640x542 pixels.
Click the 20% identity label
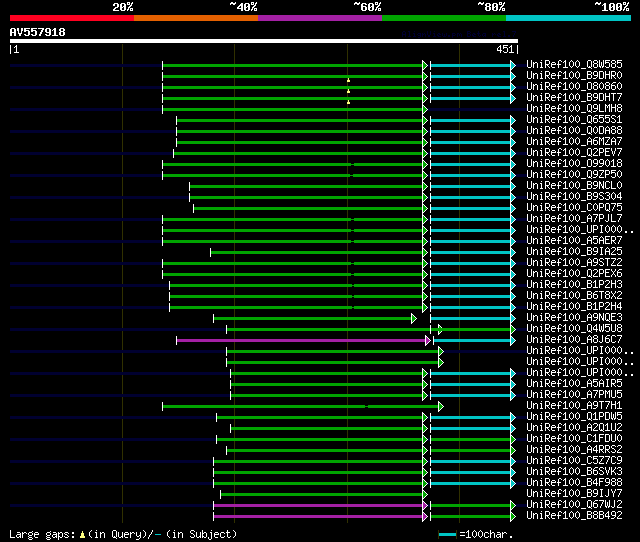[123, 7]
